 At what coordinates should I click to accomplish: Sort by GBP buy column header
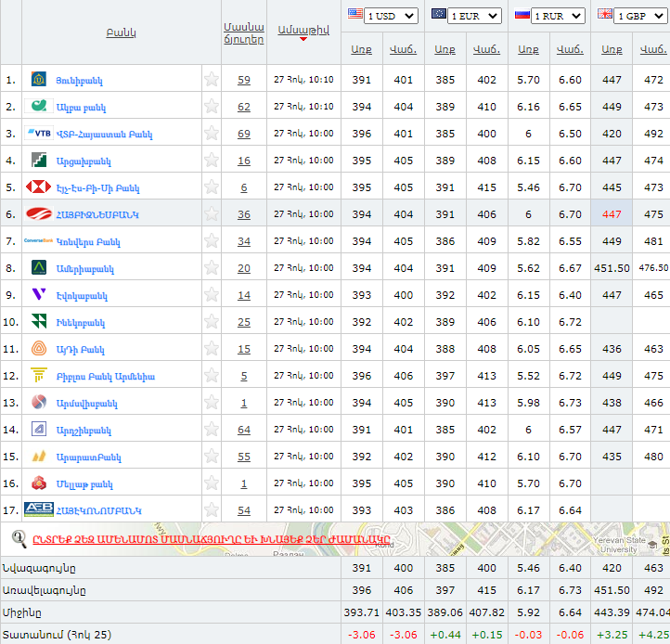click(x=612, y=49)
